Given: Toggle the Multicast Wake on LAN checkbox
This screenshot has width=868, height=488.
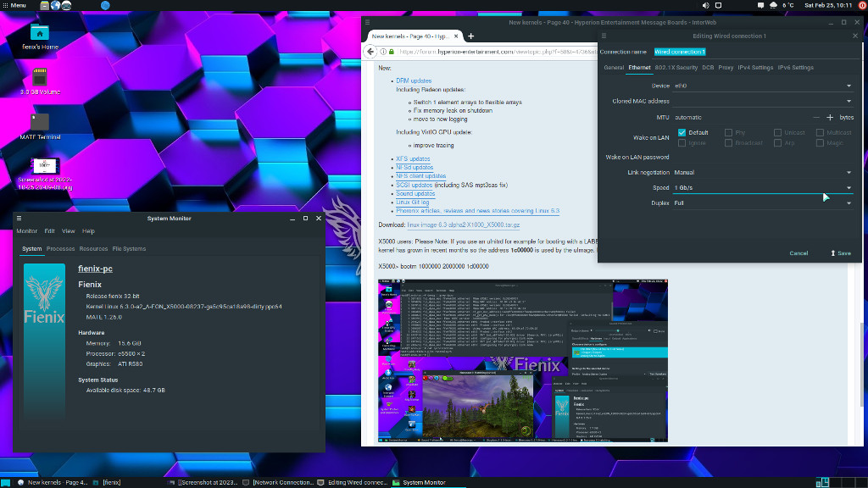Looking at the screenshot, I should (x=820, y=133).
